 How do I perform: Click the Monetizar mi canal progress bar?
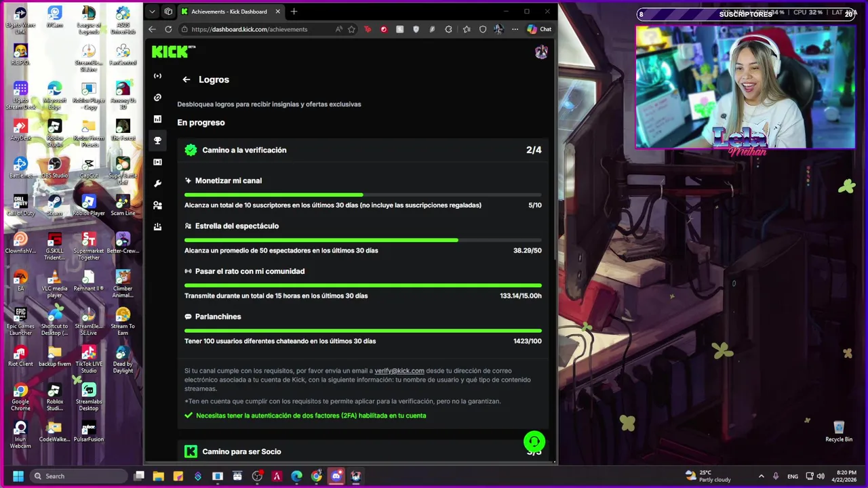(x=363, y=195)
